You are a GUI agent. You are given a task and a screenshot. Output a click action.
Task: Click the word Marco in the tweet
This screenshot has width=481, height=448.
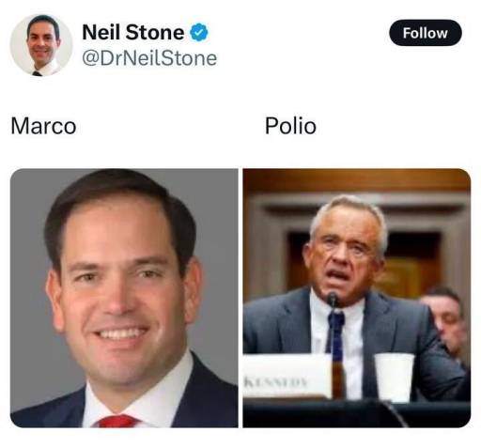point(43,126)
